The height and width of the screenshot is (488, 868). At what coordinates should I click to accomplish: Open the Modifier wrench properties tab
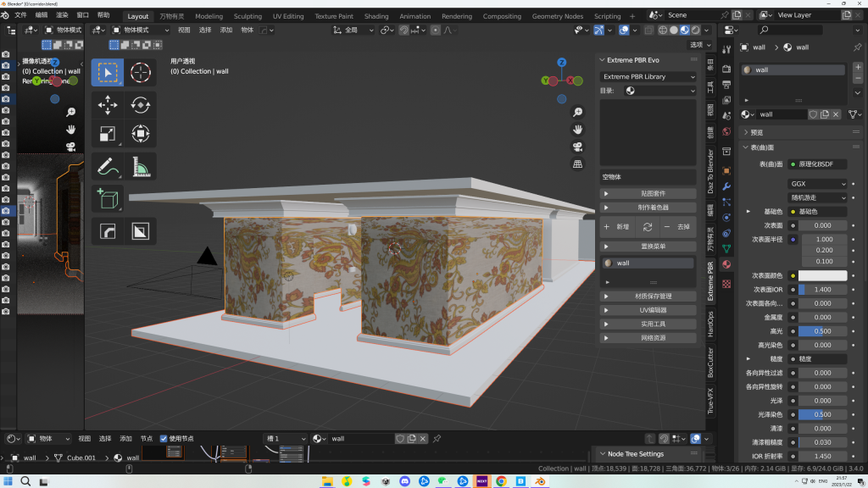726,186
